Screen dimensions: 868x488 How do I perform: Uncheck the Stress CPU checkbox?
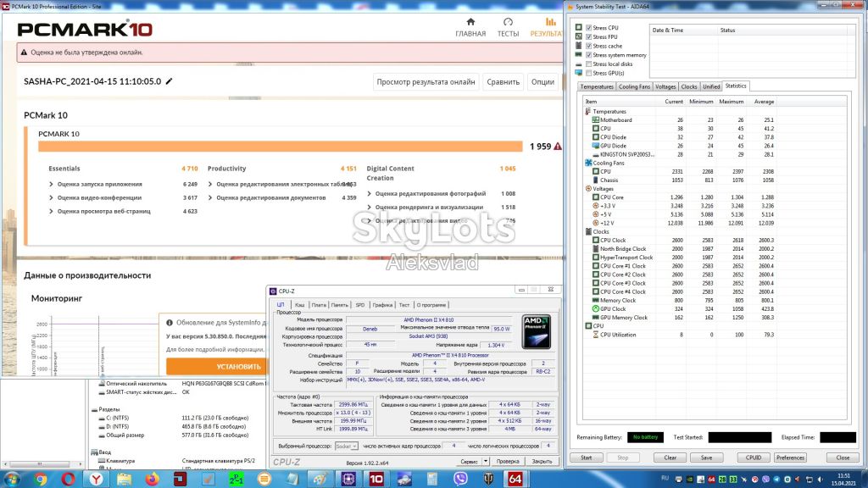pyautogui.click(x=588, y=28)
